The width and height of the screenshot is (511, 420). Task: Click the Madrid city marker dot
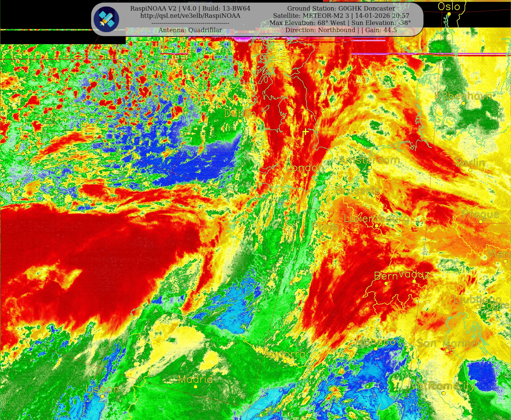(x=196, y=387)
